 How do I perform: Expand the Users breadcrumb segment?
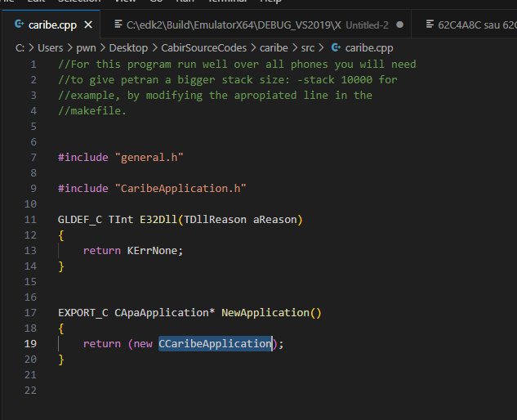[x=50, y=48]
